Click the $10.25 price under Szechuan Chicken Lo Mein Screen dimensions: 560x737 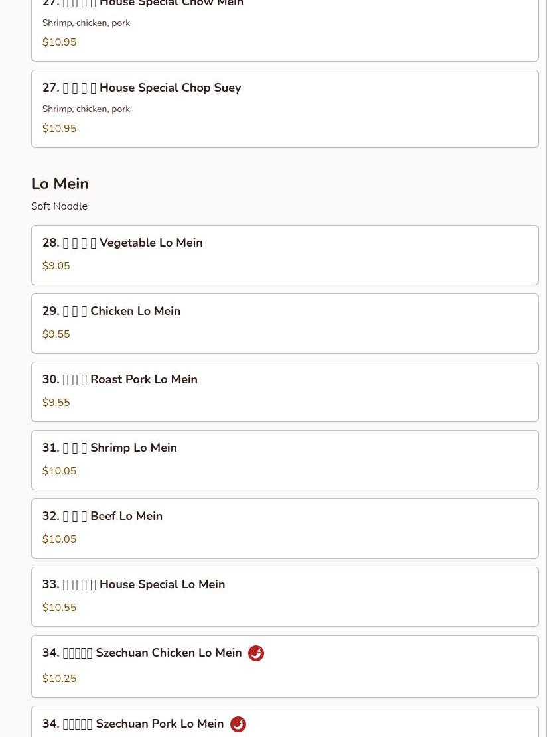point(59,679)
